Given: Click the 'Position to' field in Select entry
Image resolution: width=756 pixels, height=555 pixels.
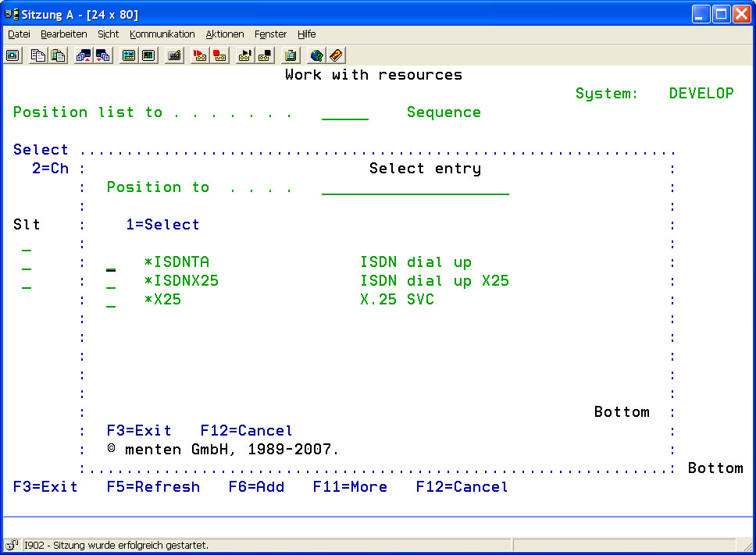Looking at the screenshot, I should (415, 187).
